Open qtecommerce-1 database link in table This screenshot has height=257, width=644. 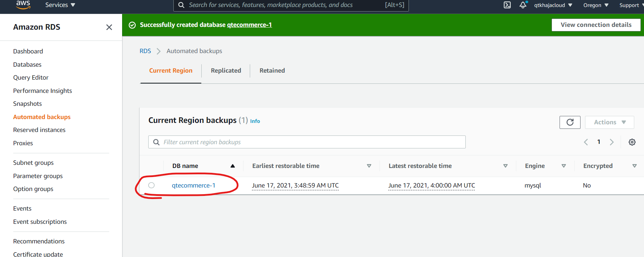point(194,185)
